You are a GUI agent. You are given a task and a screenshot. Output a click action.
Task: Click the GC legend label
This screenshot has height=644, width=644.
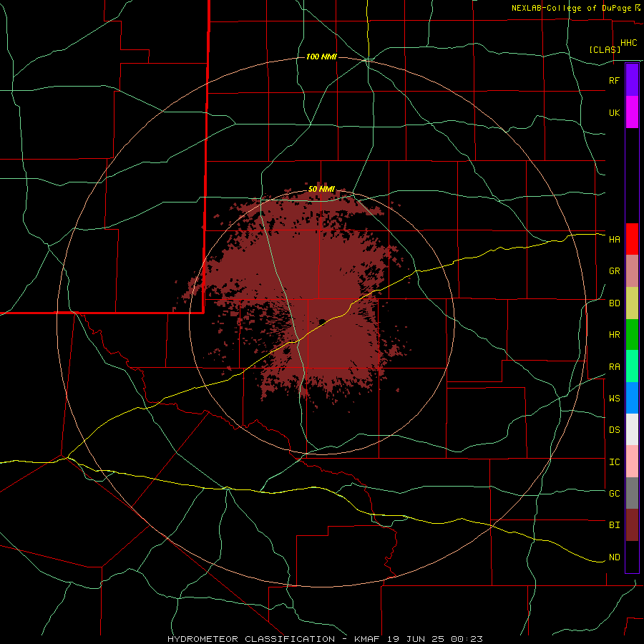tap(614, 494)
